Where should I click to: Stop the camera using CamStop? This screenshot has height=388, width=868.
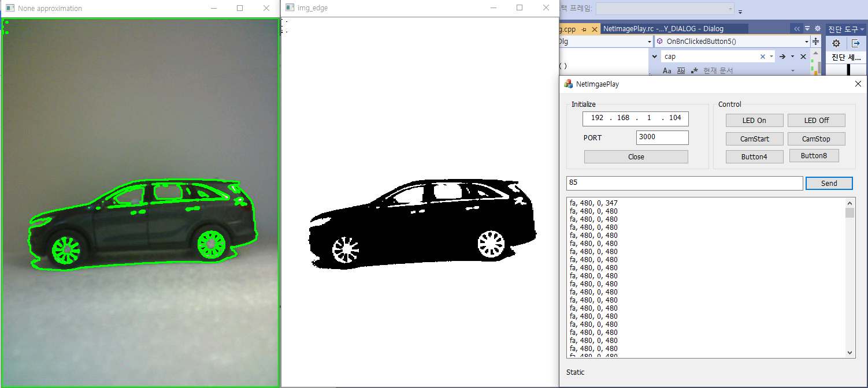[816, 139]
